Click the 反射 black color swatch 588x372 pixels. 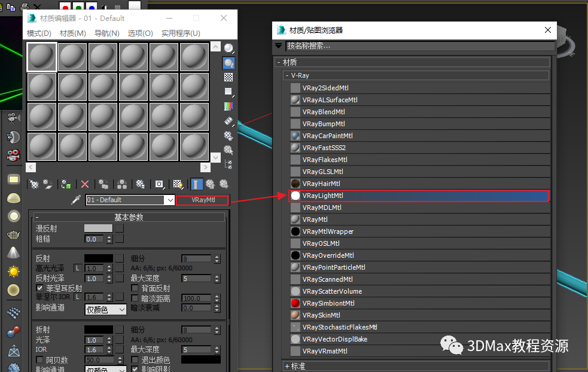point(98,258)
